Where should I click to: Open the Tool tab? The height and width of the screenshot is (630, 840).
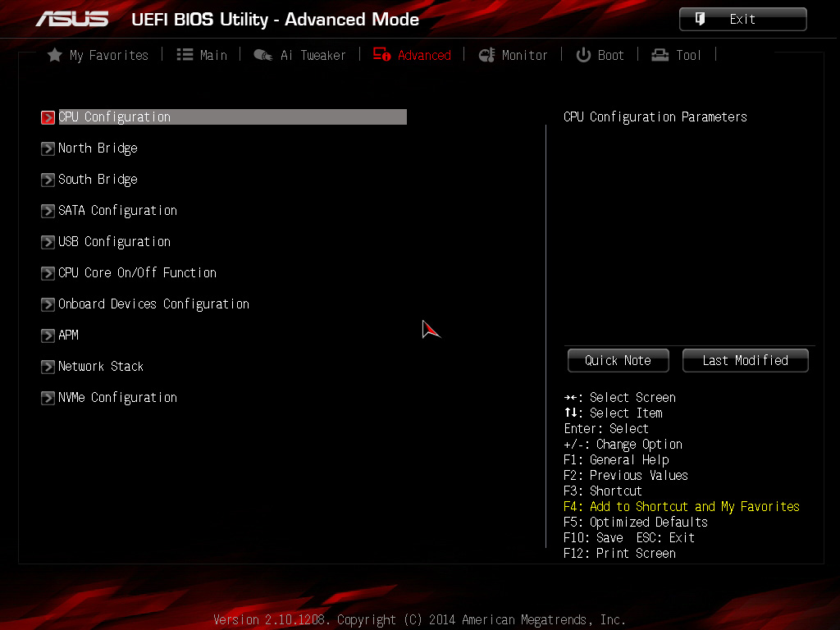point(688,55)
